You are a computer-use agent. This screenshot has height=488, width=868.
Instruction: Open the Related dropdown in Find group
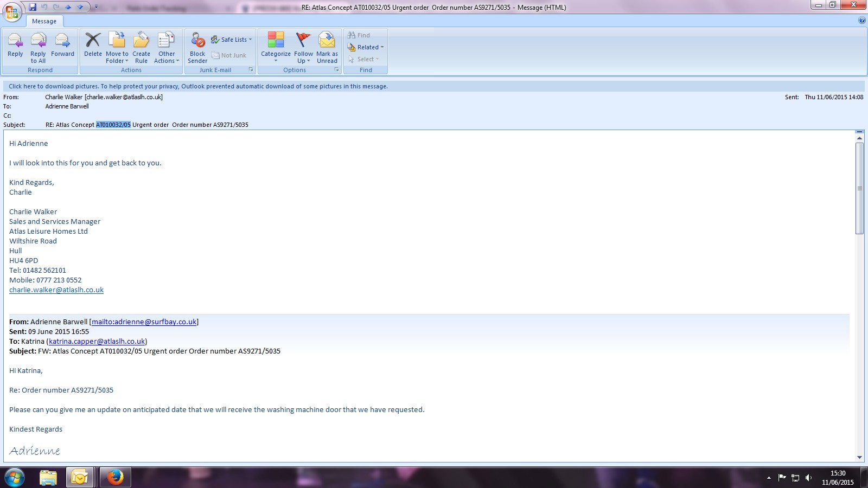click(x=366, y=47)
